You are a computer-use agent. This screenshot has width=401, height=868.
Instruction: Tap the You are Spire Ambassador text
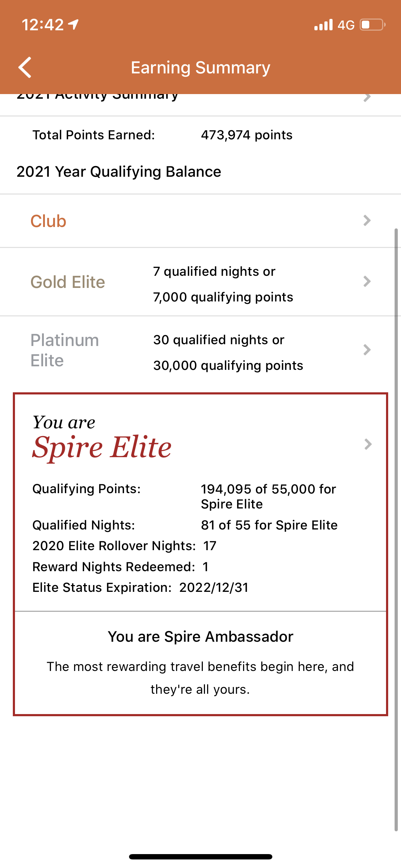[201, 636]
